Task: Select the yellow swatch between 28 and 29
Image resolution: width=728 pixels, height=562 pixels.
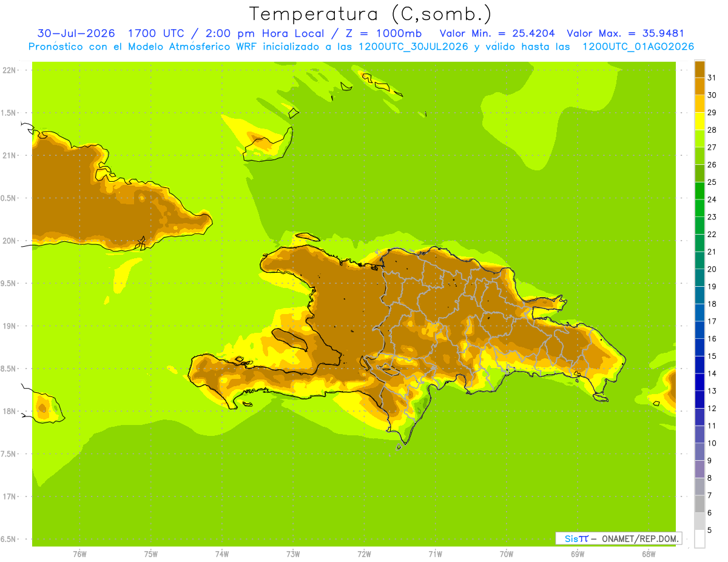Action: pos(699,121)
